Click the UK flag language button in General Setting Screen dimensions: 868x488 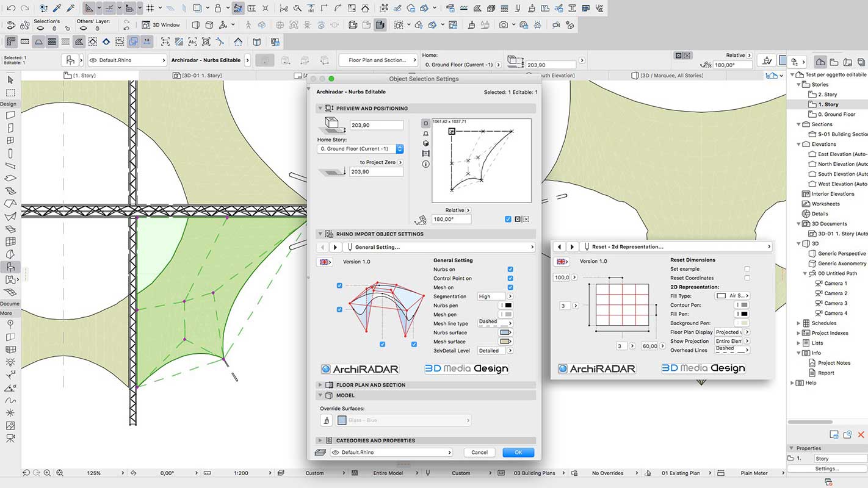[x=324, y=262]
